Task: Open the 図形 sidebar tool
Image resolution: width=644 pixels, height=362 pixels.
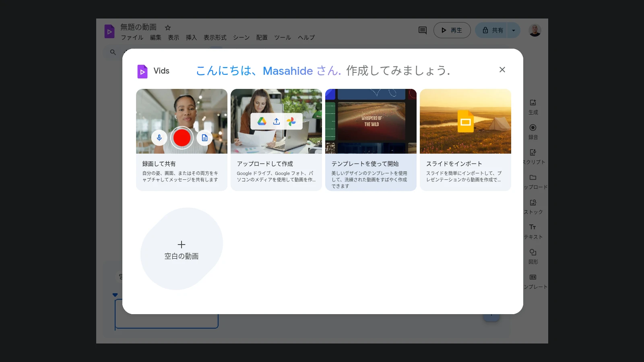Action: point(533,257)
